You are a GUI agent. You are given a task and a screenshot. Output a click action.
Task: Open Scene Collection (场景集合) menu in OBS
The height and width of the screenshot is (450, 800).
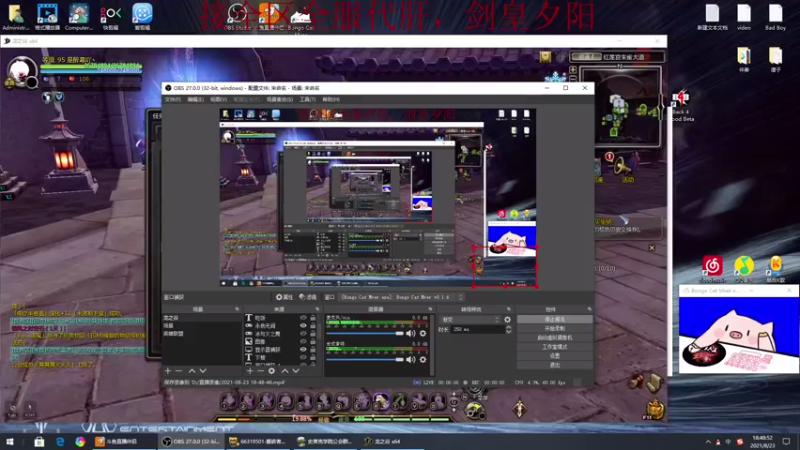point(280,99)
